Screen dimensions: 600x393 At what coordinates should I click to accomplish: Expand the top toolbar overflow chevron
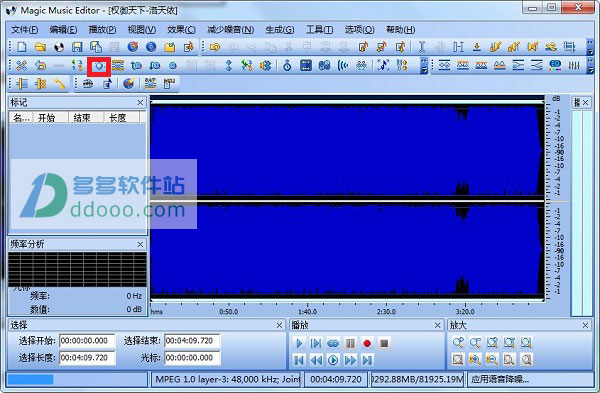[590, 47]
